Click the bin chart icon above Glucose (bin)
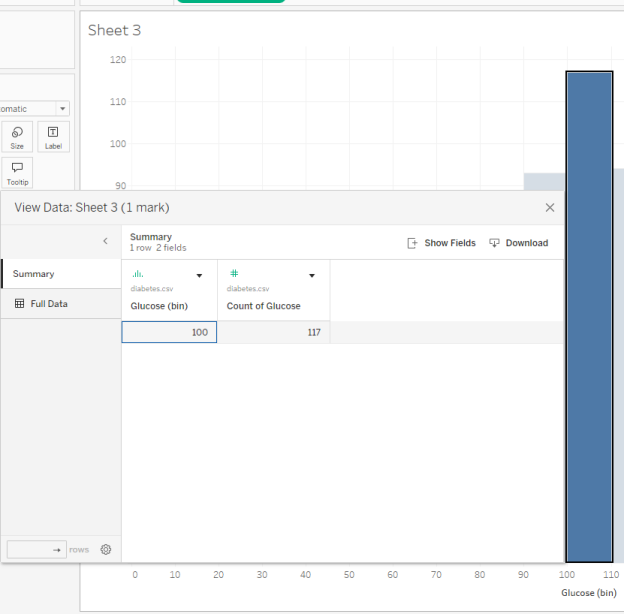 (137, 273)
